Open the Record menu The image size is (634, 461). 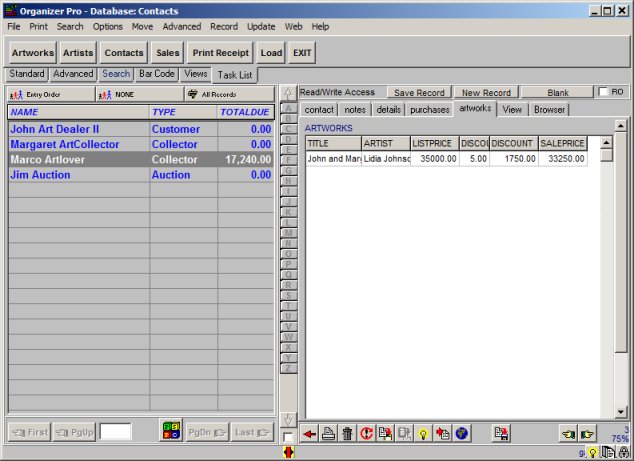(224, 27)
